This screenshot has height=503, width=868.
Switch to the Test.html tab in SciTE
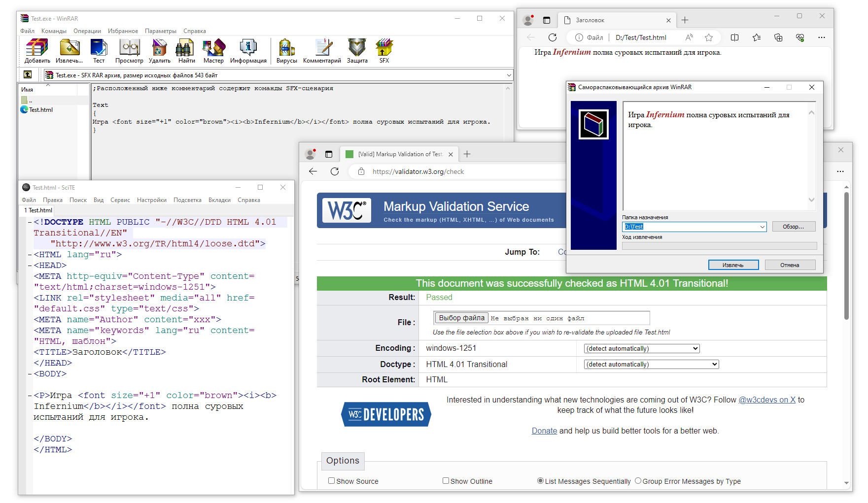point(38,210)
